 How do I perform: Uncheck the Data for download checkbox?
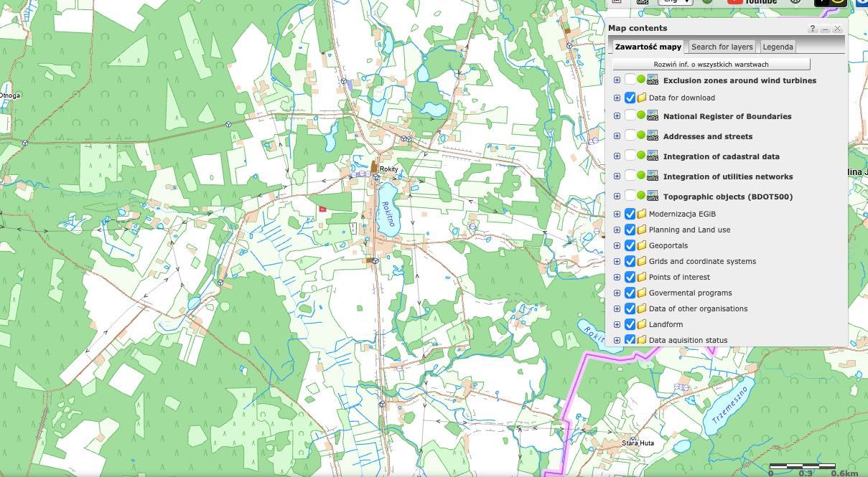[x=630, y=98]
